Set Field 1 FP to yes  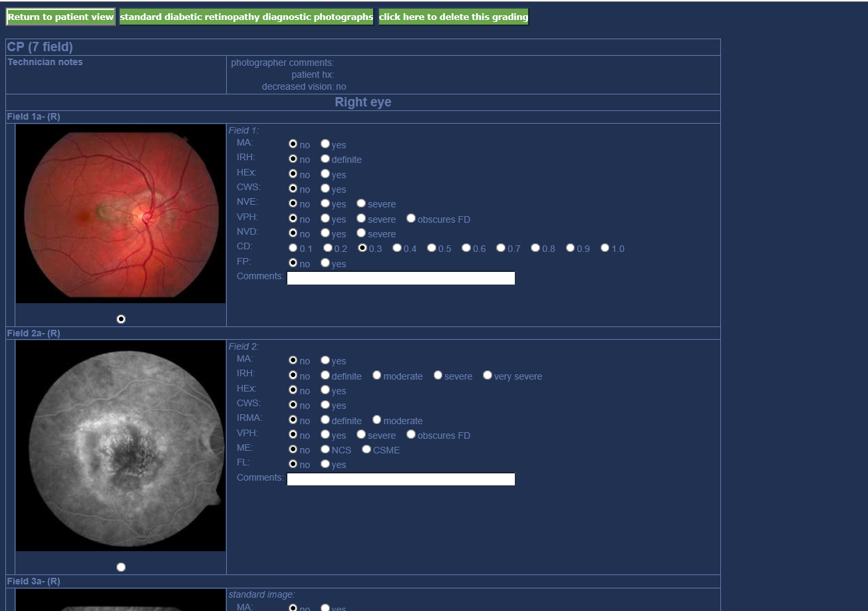click(325, 263)
